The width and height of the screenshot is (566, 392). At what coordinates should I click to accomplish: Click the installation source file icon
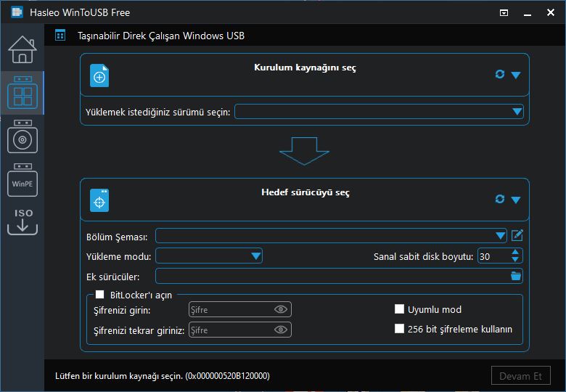(x=99, y=75)
